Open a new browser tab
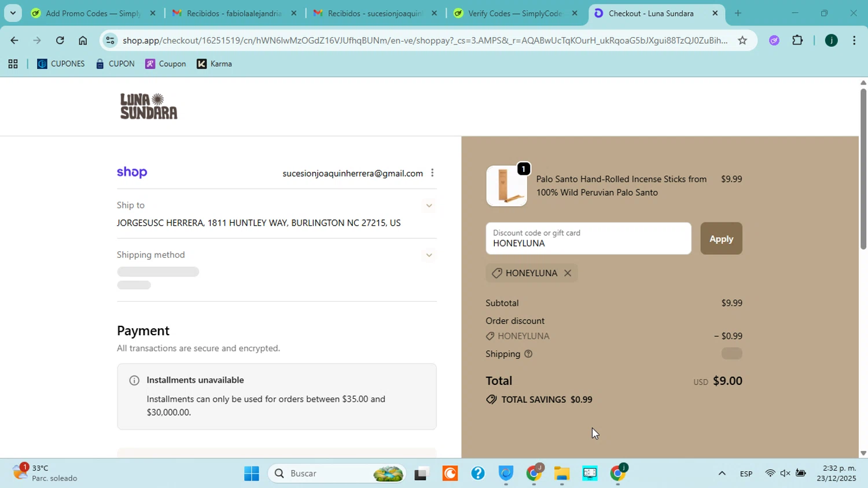868x488 pixels. click(x=738, y=13)
